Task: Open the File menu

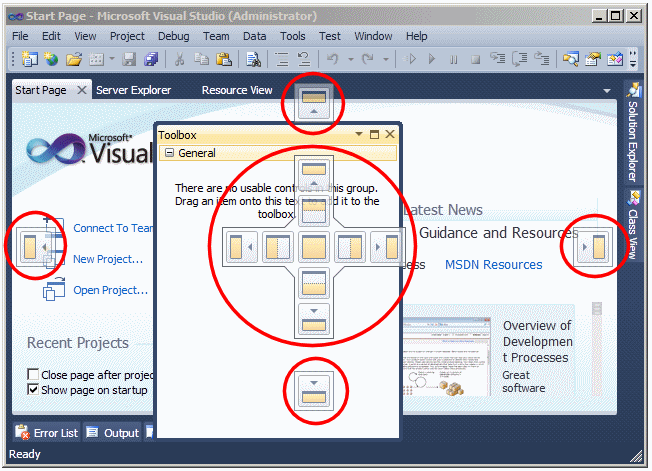Action: (20, 36)
